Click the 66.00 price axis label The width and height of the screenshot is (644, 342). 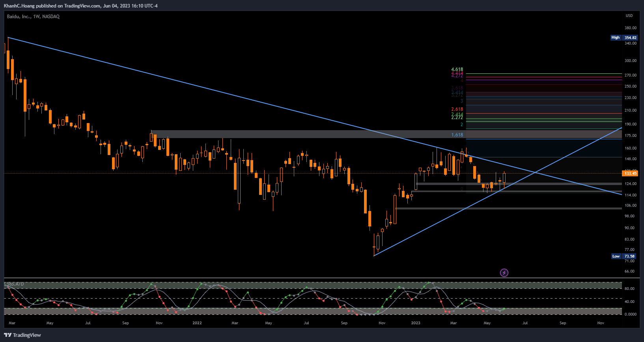coord(630,271)
